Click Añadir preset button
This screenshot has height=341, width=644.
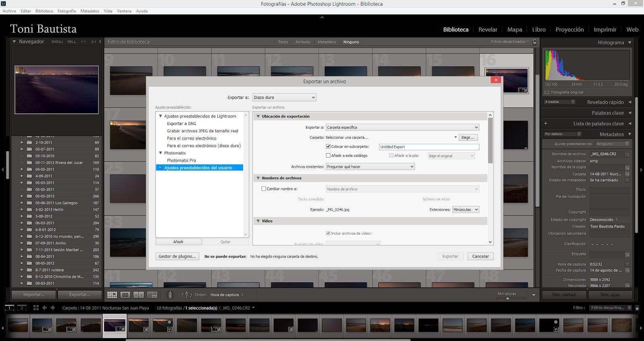pos(179,242)
